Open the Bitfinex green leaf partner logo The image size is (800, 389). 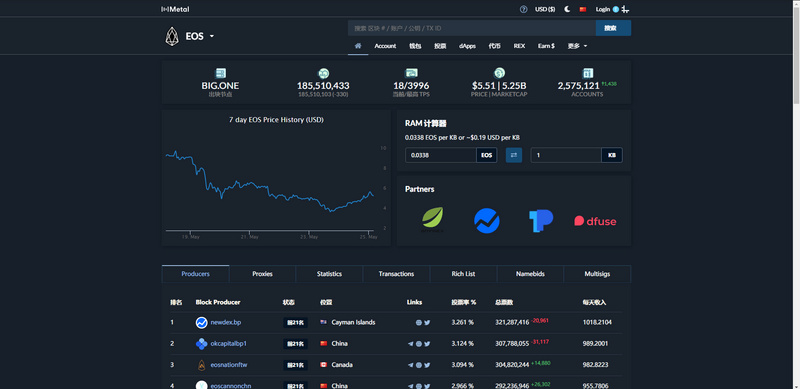click(433, 220)
